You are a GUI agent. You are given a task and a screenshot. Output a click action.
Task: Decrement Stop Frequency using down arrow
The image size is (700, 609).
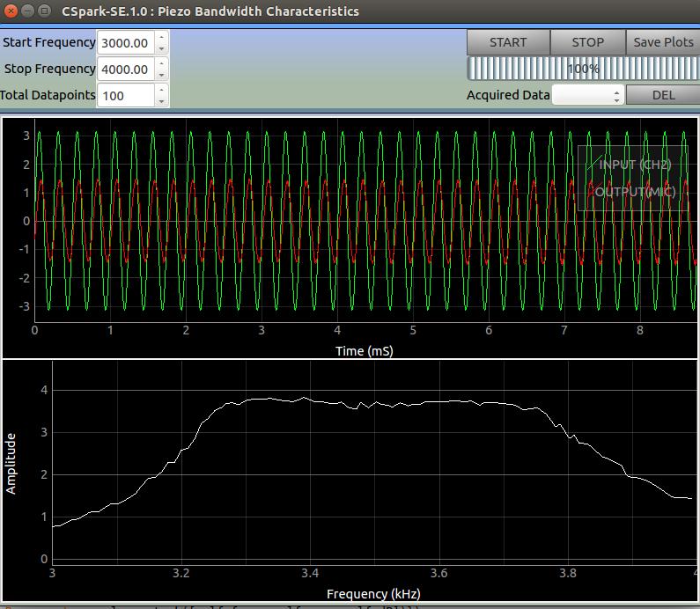161,74
